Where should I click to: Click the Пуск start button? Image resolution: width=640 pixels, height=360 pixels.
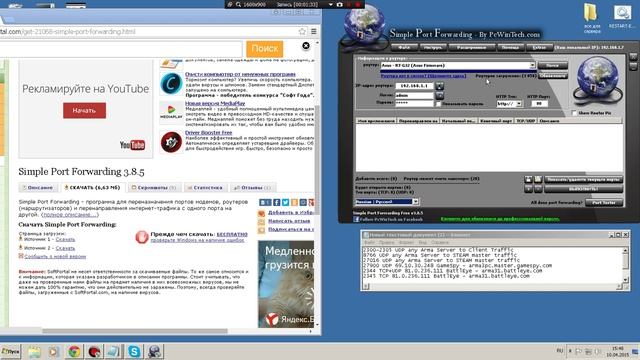pyautogui.click(x=10, y=351)
